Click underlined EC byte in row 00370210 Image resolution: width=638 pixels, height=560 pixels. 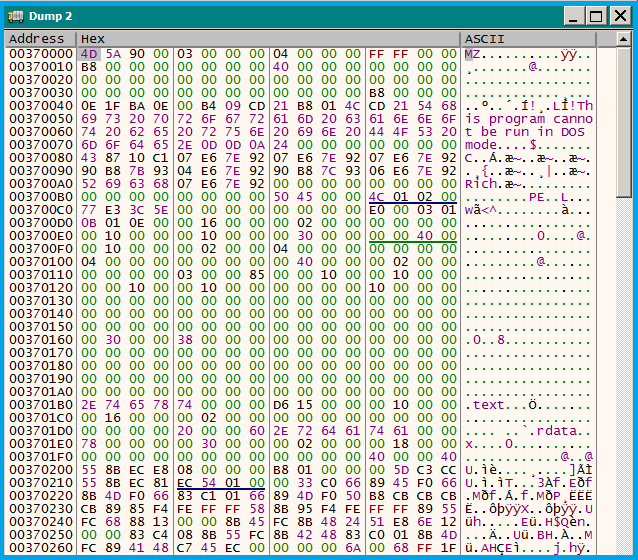[184, 483]
